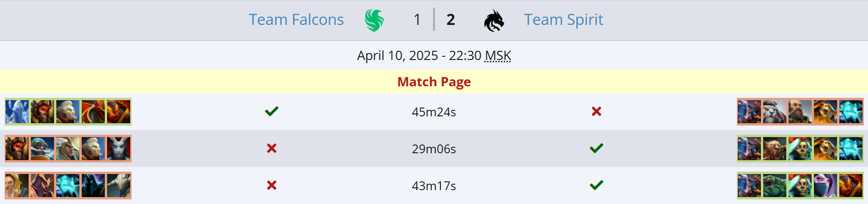Screen dimensions: 868x204
Task: Click Falcons' red cross for 43m17s game
Action: [271, 185]
